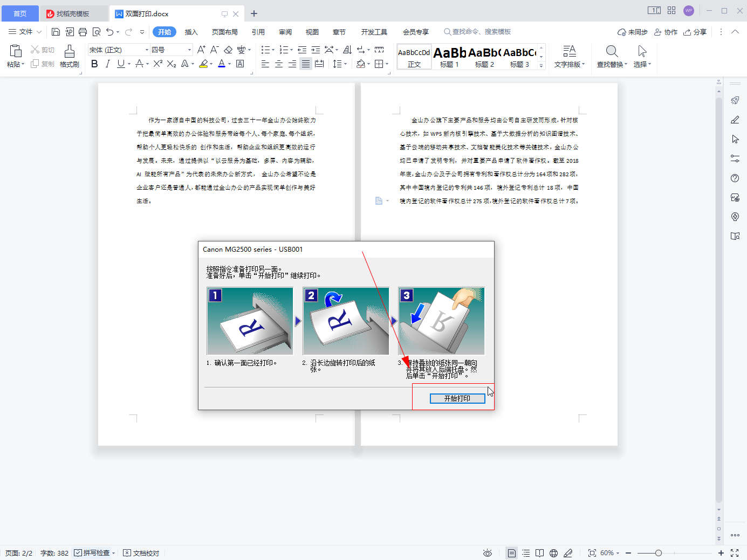Expand the styles gallery
Viewport: 747px width, 560px height.
click(x=542, y=65)
